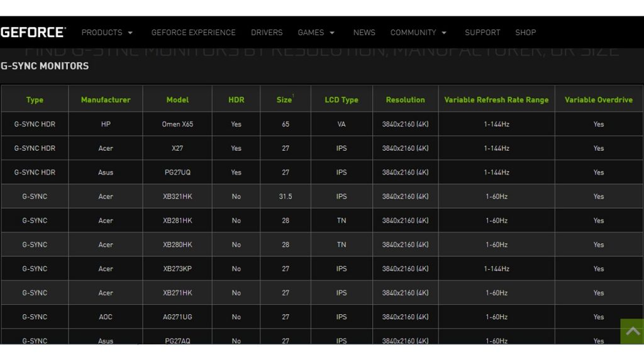Image resolution: width=644 pixels, height=362 pixels.
Task: Click the X27 model cell
Action: click(177, 148)
